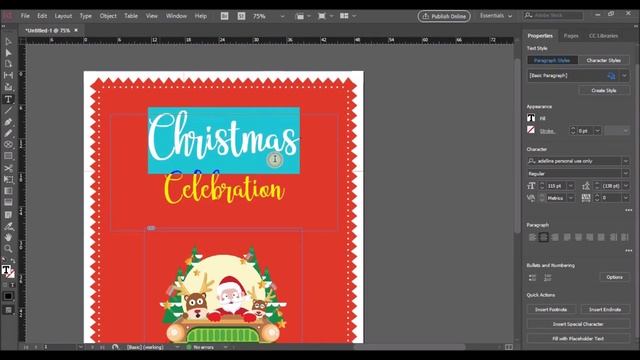Open the Object menu
Image resolution: width=640 pixels, height=360 pixels.
pos(108,16)
